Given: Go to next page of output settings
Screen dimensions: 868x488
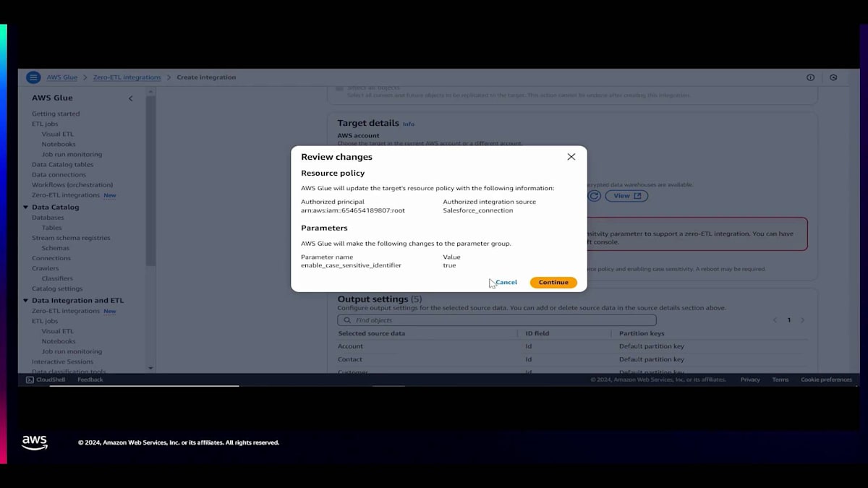Looking at the screenshot, I should (x=802, y=320).
